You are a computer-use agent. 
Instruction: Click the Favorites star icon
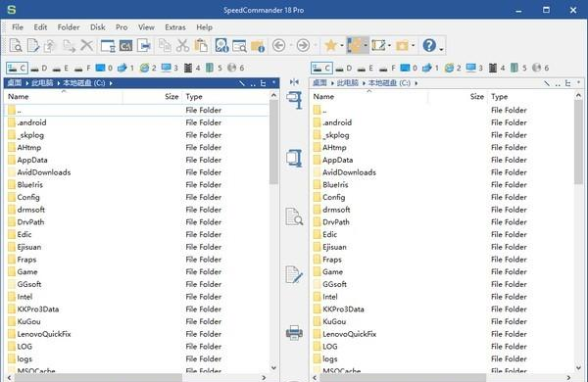[x=330, y=46]
